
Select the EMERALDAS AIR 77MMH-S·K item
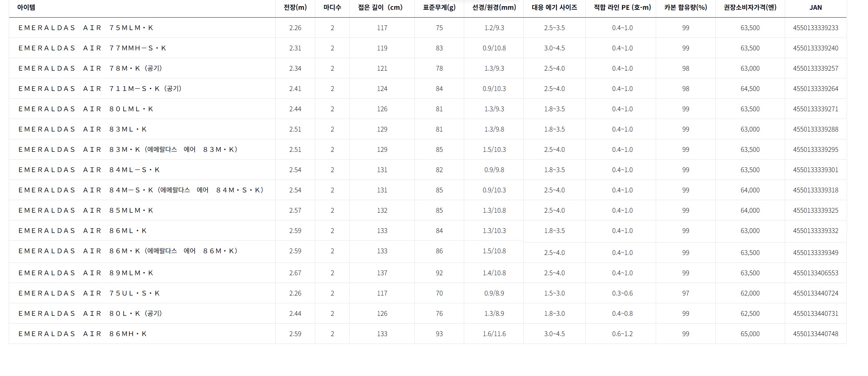[x=92, y=48]
